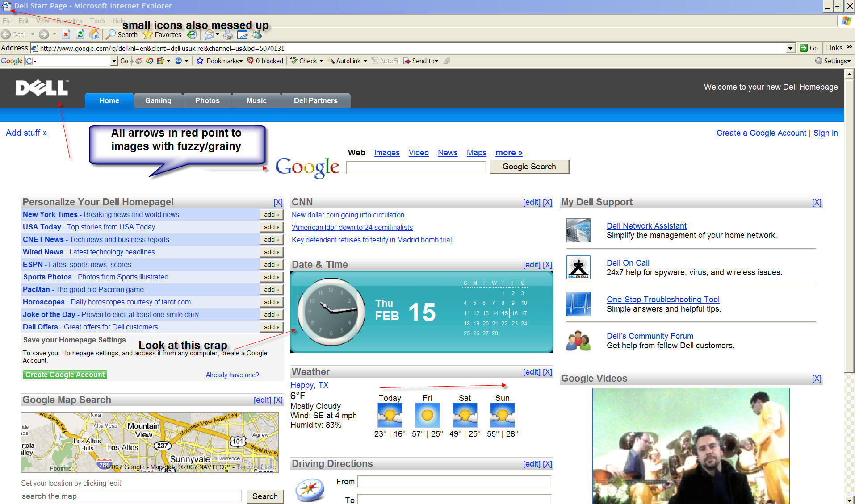Click the map Search button

[x=265, y=496]
